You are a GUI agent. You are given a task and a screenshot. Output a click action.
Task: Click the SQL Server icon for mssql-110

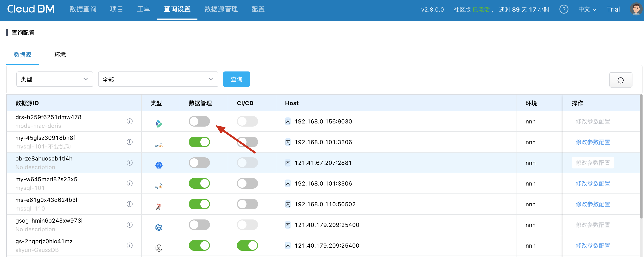pyautogui.click(x=159, y=206)
